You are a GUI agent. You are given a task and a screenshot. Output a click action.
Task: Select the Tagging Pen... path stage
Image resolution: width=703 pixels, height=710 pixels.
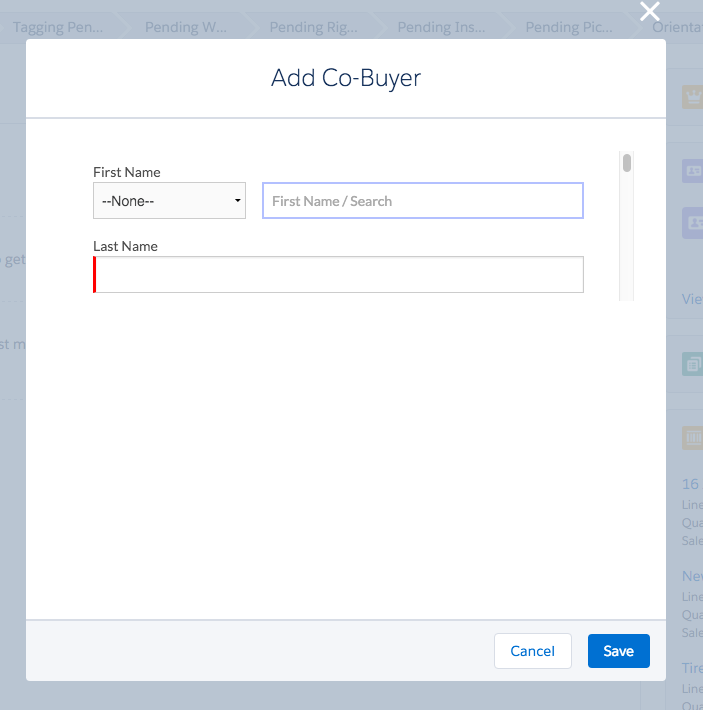point(58,27)
